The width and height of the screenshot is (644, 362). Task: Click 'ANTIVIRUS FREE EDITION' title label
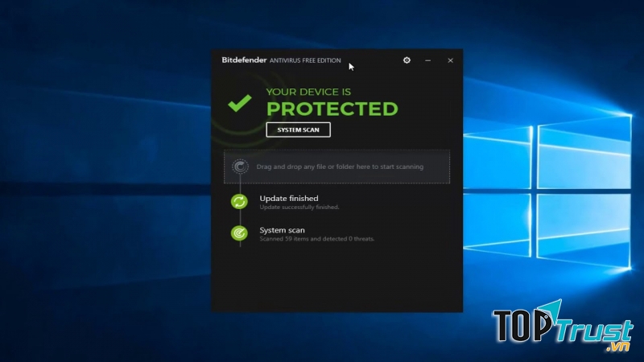[305, 60]
